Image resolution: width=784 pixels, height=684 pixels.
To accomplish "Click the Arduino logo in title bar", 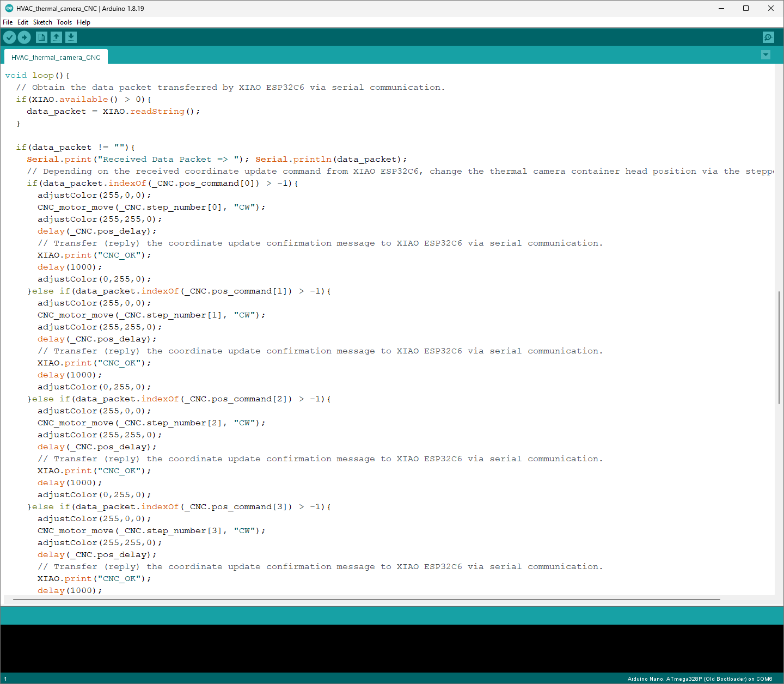I will tap(9, 8).
